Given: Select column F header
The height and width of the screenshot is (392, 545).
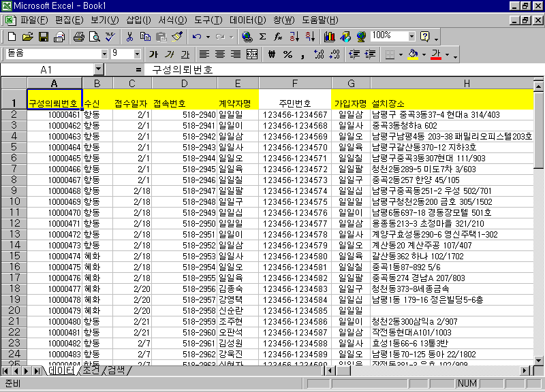Looking at the screenshot, I should pyautogui.click(x=295, y=84).
